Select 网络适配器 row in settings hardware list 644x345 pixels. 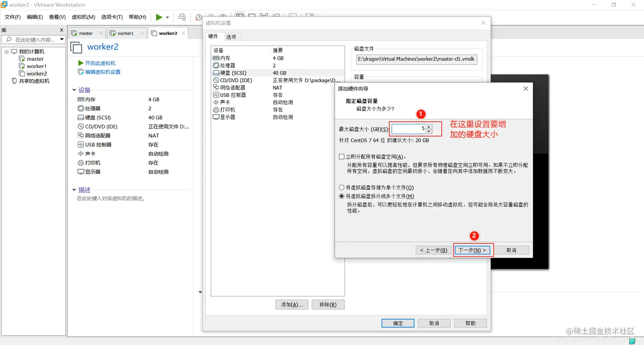point(277,88)
